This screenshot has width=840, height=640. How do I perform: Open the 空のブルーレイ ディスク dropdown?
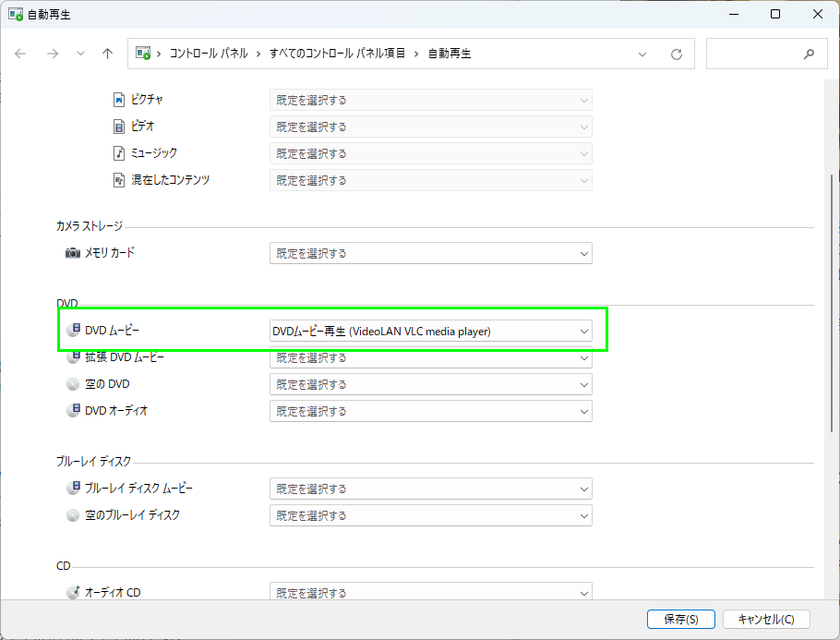pyautogui.click(x=431, y=515)
